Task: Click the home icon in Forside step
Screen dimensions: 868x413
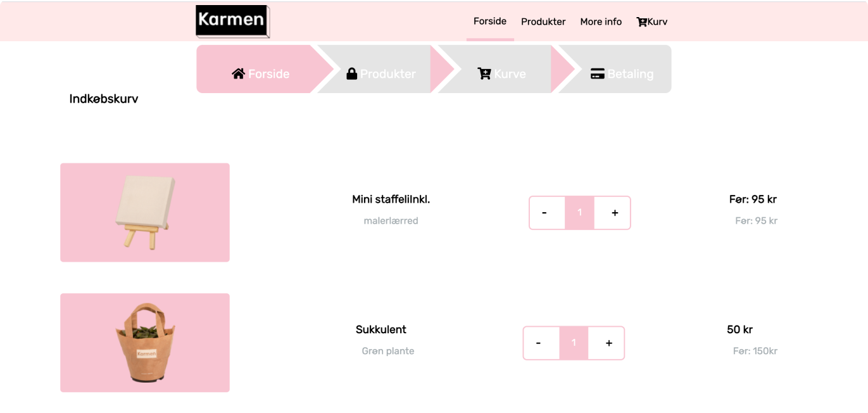Action: (238, 73)
